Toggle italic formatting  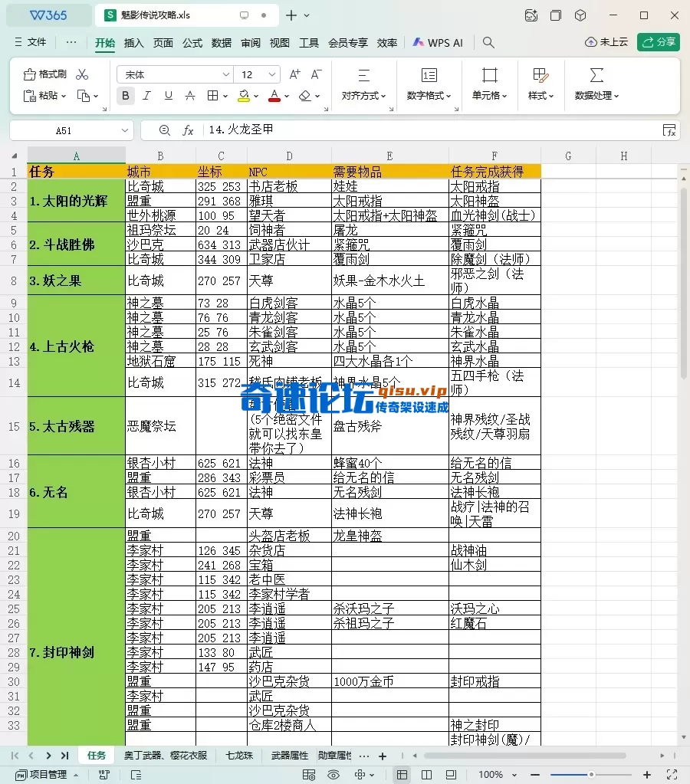pyautogui.click(x=146, y=96)
